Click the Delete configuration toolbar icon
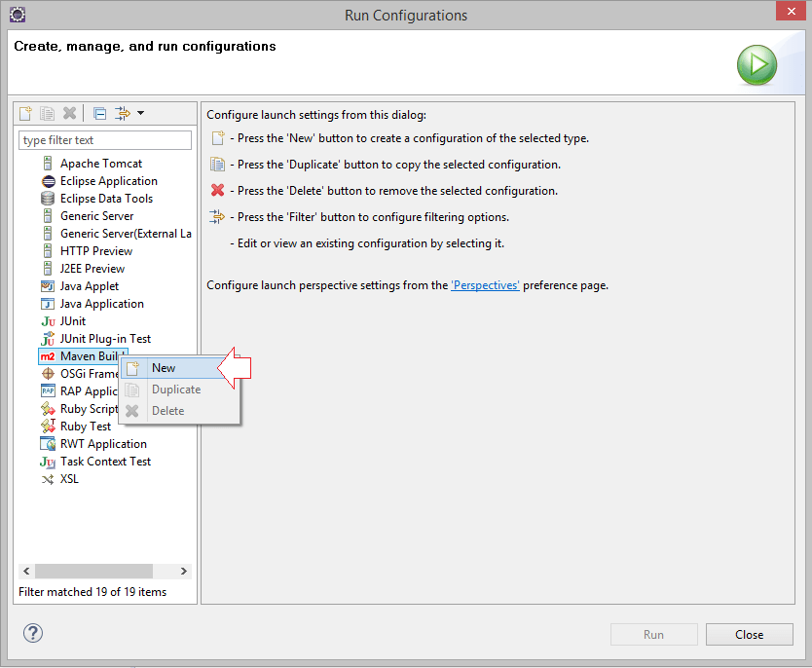812x668 pixels. [69, 112]
